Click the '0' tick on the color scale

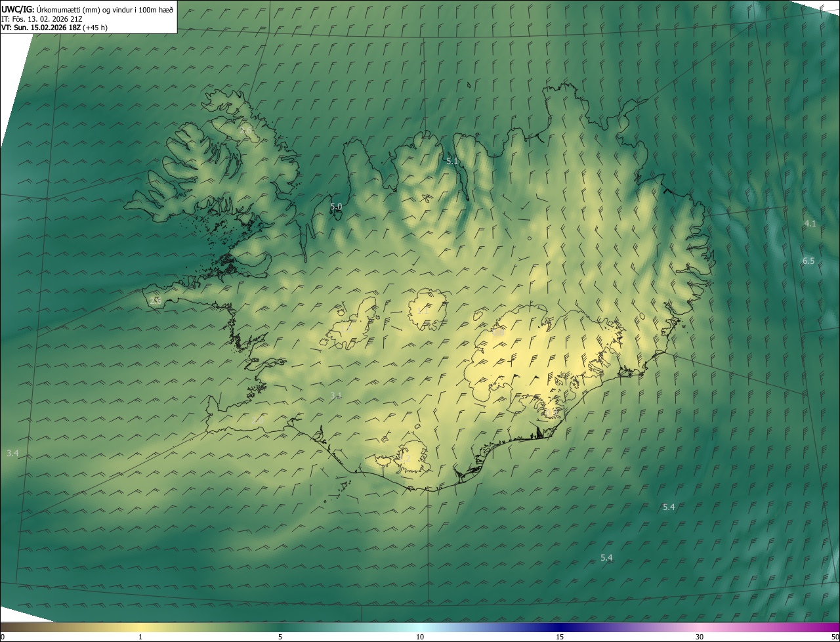coord(3,637)
